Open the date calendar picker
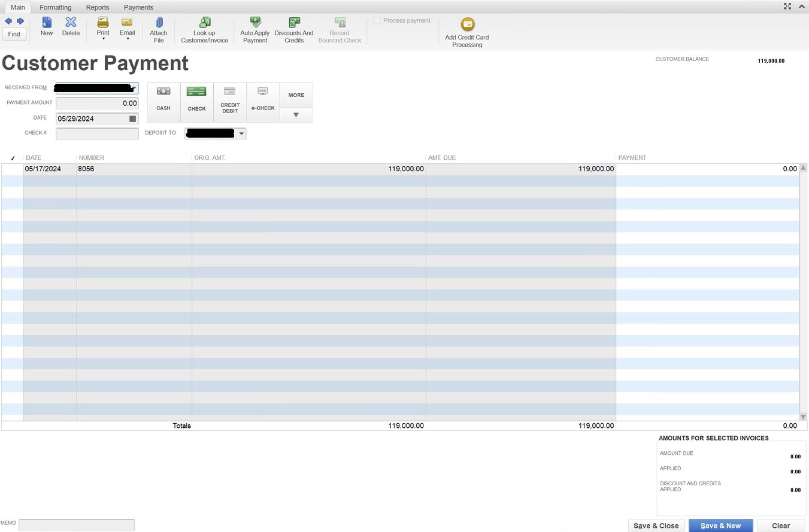Image resolution: width=809 pixels, height=532 pixels. [x=133, y=118]
